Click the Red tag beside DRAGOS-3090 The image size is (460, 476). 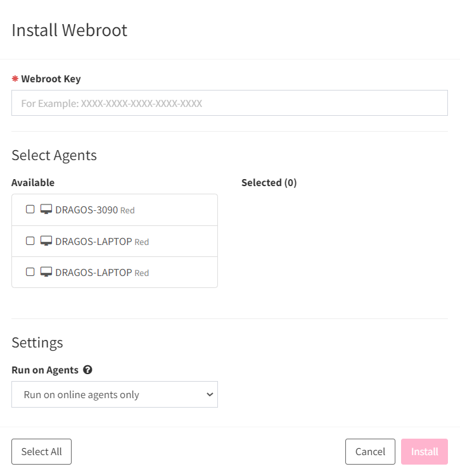click(x=127, y=210)
